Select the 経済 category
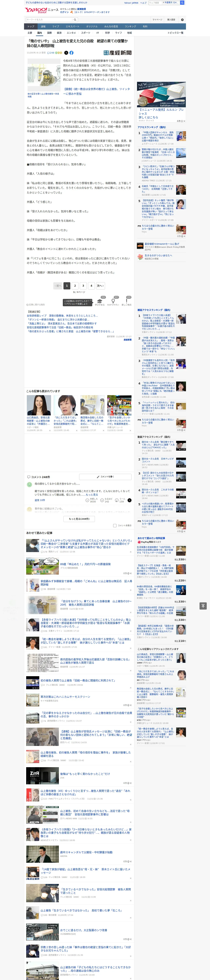The height and width of the screenshot is (980, 210). [x=59, y=33]
